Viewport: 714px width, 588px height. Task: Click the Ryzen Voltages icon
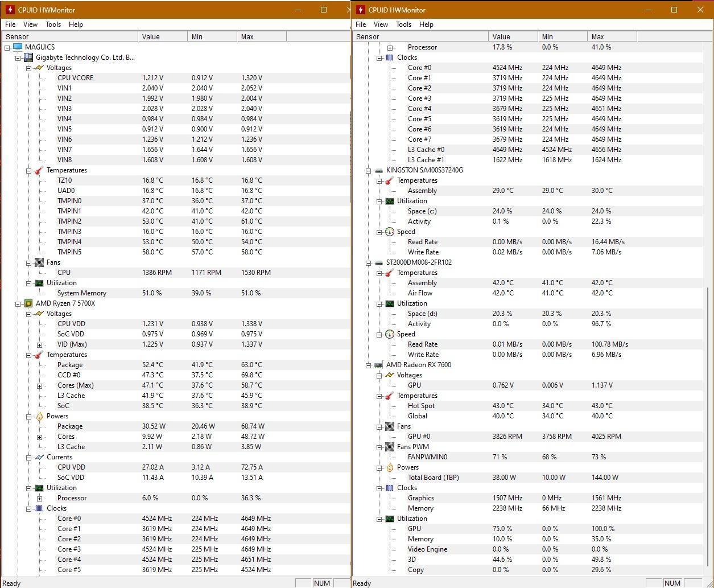39,314
